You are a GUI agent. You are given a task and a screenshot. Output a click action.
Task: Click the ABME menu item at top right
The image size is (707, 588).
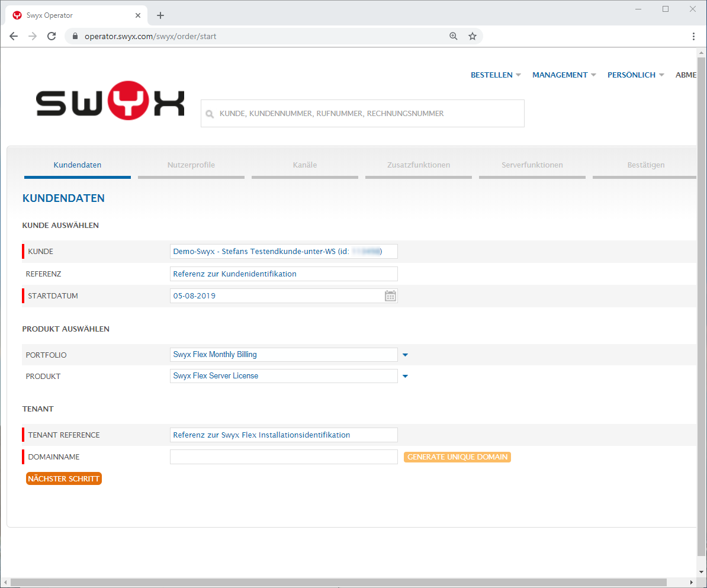point(686,75)
